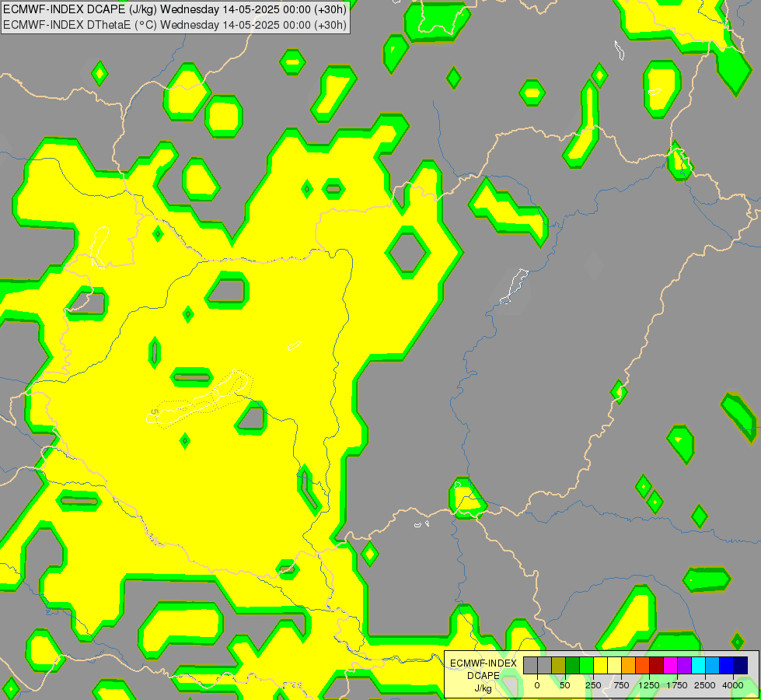Select the pale yellow legend swatch
The height and width of the screenshot is (700, 761).
click(x=614, y=666)
